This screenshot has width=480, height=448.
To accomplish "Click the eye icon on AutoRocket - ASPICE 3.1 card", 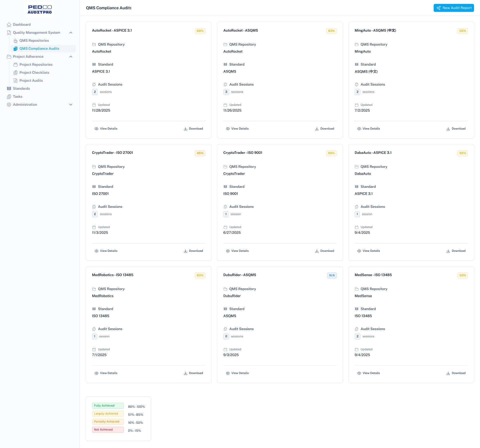I will tap(96, 129).
